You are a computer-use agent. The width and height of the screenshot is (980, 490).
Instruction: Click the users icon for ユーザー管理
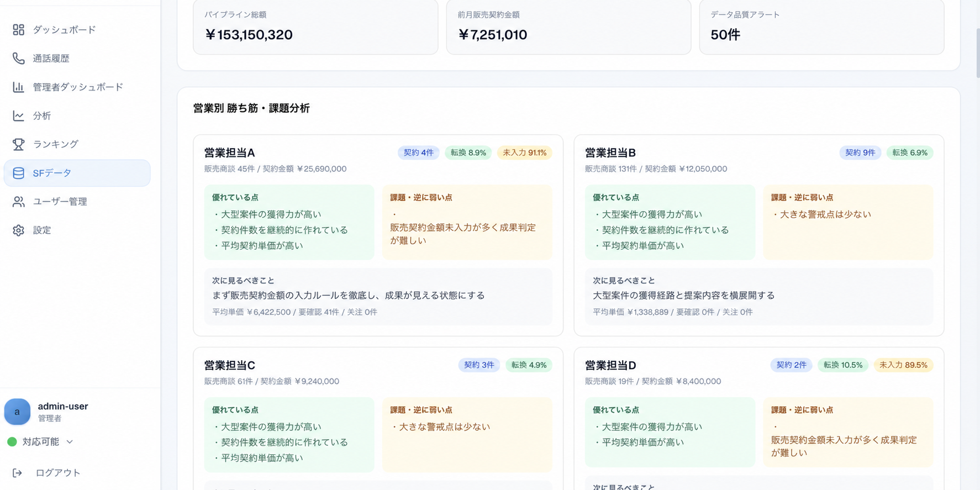[x=18, y=202]
